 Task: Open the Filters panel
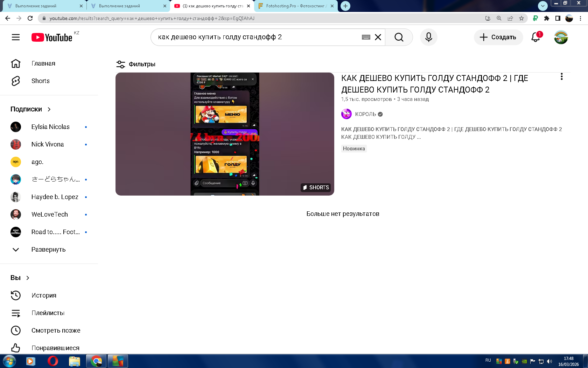pyautogui.click(x=136, y=64)
